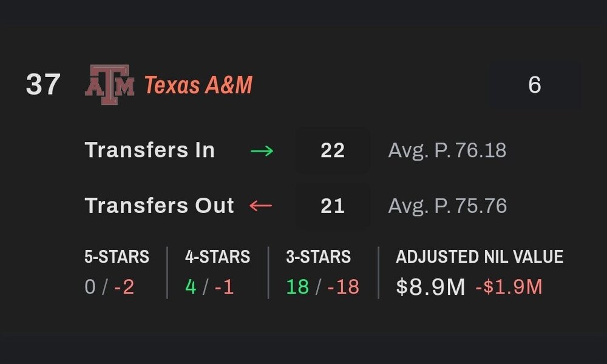Click the Transfers Out count 21
Screen dimensions: 607x364
(x=333, y=206)
